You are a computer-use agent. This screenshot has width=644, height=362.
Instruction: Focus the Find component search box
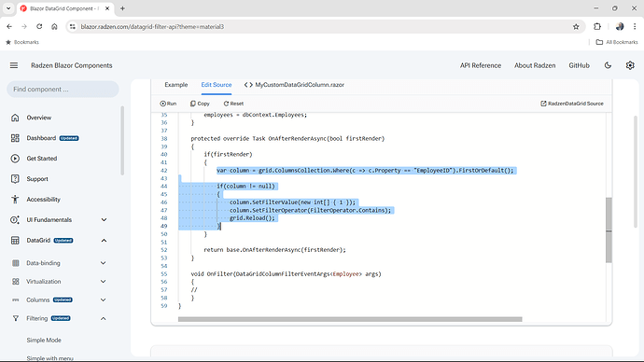click(63, 89)
